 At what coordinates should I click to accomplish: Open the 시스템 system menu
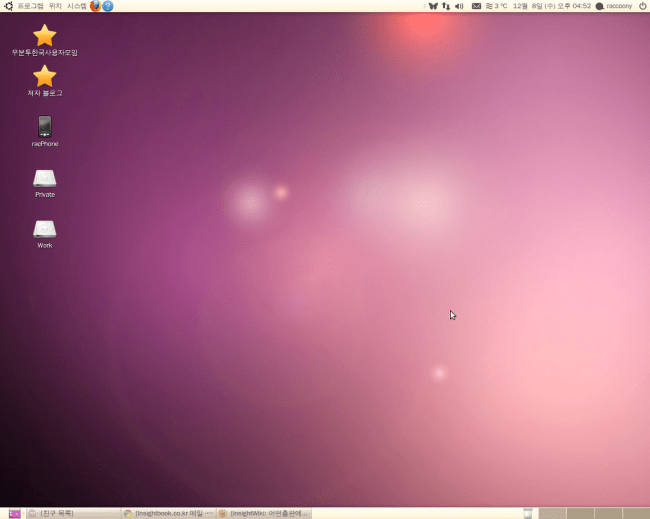point(77,6)
